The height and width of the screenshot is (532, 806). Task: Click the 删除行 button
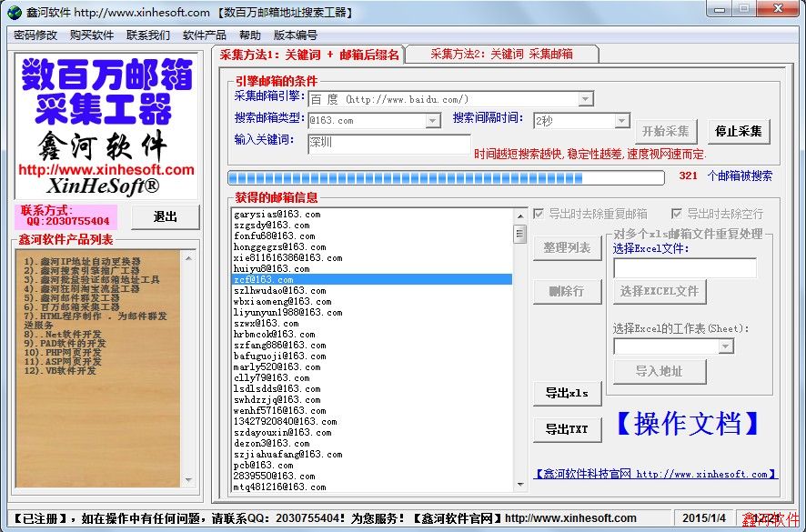568,291
